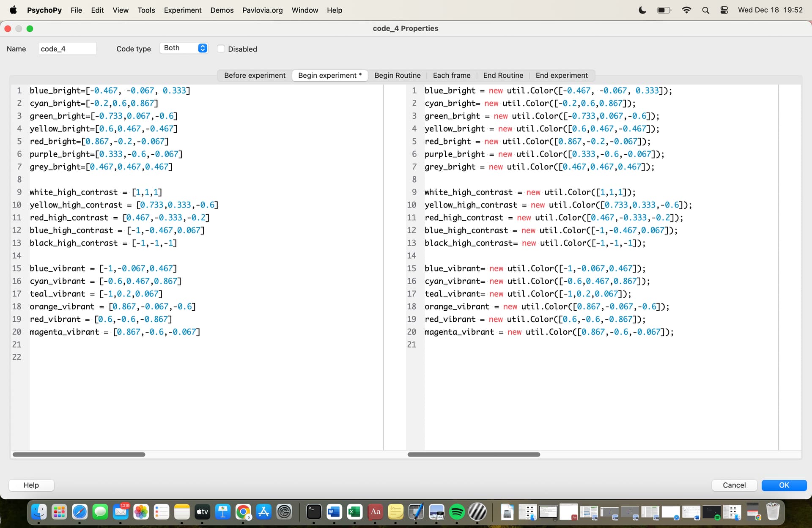Click the Name input field
812x528 pixels.
67,49
